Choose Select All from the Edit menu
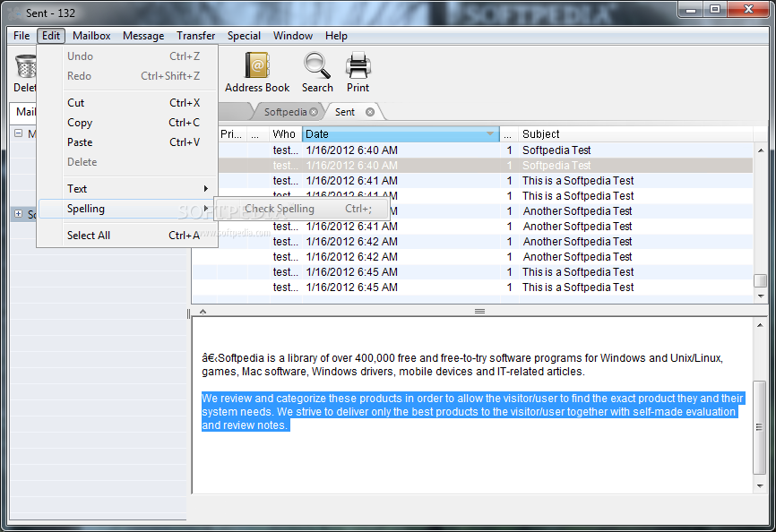Viewport: 776px width, 532px height. 127,236
